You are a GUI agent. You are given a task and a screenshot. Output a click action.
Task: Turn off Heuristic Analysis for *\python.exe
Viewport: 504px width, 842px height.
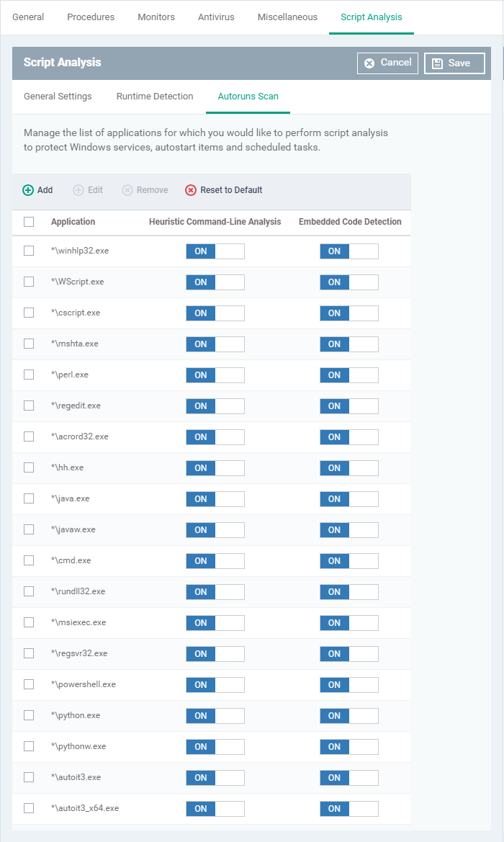[215, 716]
